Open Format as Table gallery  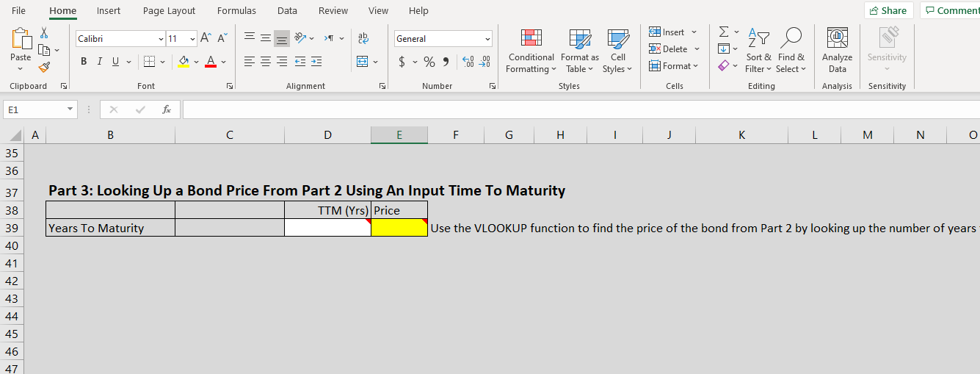580,51
